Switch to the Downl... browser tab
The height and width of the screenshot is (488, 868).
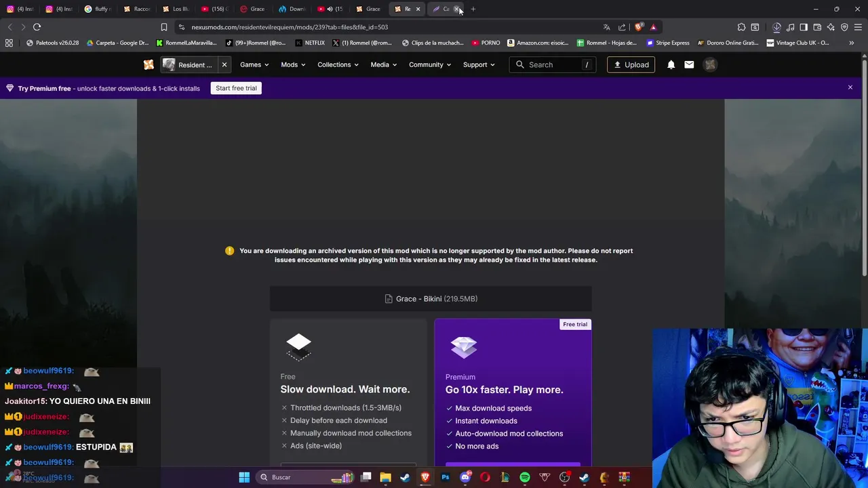(292, 9)
